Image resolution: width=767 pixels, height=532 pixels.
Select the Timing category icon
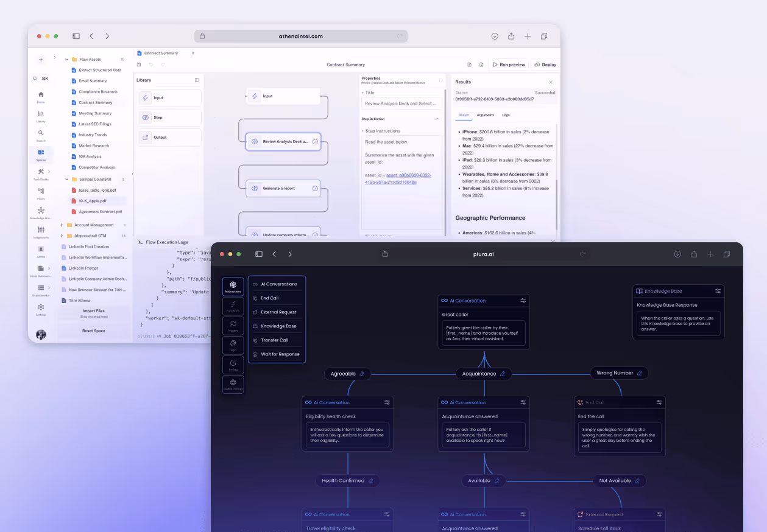[233, 365]
